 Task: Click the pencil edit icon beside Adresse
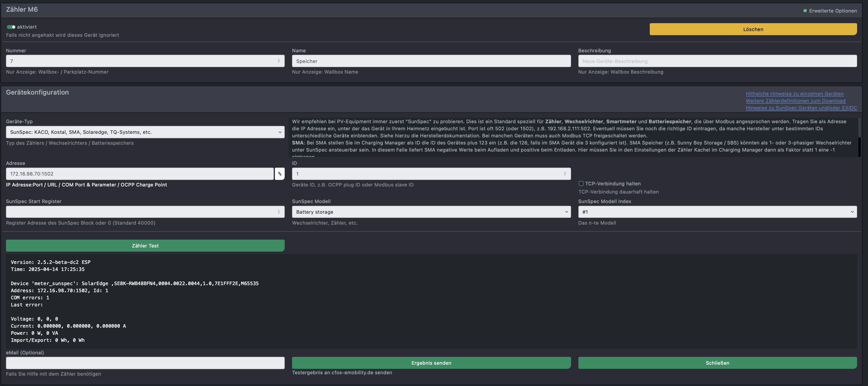[279, 174]
